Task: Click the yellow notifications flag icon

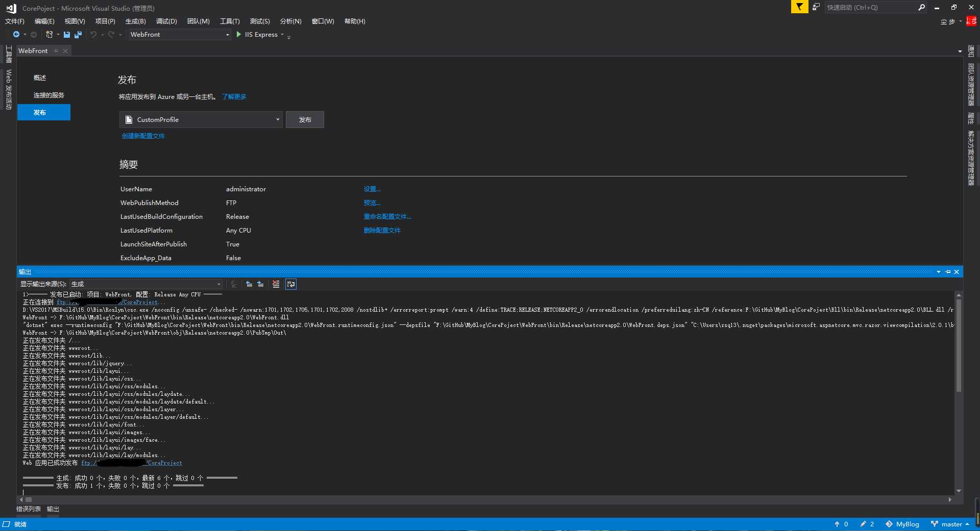Action: tap(799, 7)
